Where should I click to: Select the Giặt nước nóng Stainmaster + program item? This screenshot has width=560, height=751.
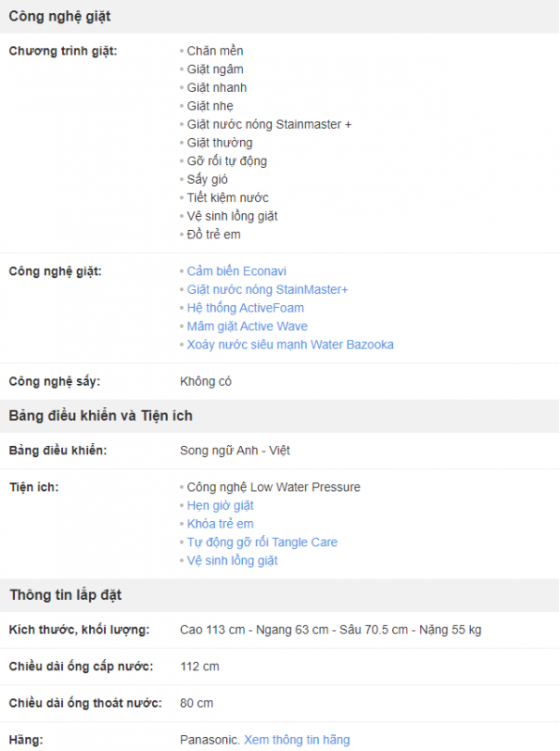click(x=269, y=125)
